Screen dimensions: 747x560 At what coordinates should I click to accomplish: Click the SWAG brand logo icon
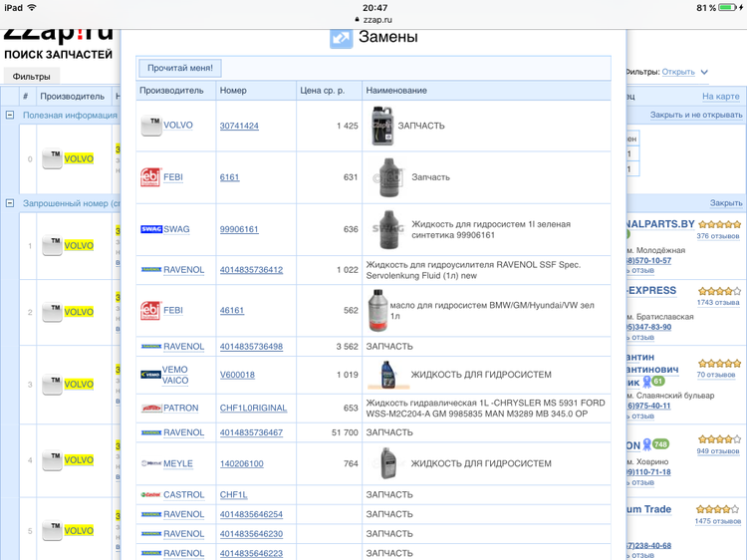(x=150, y=229)
